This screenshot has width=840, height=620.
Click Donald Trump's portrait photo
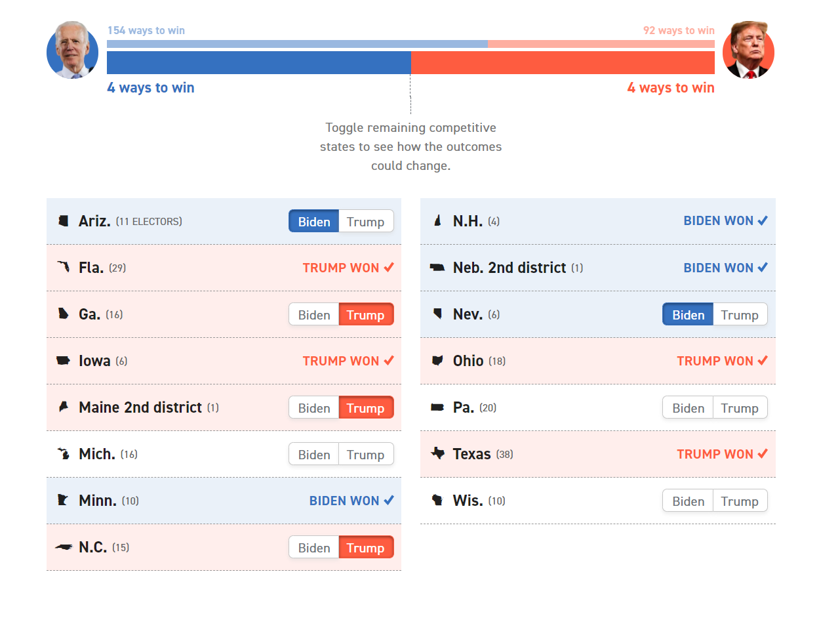[x=748, y=51]
